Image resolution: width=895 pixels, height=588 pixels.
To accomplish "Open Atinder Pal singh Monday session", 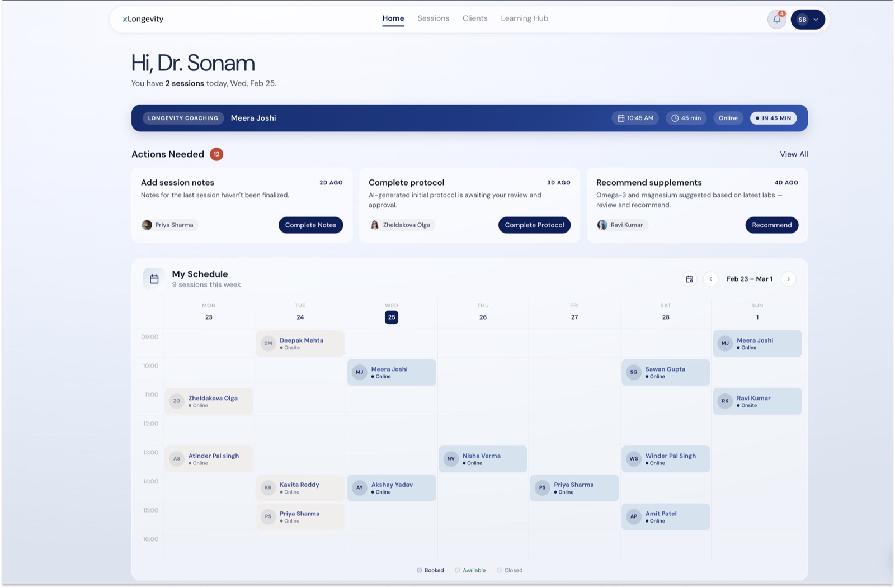I will click(209, 459).
